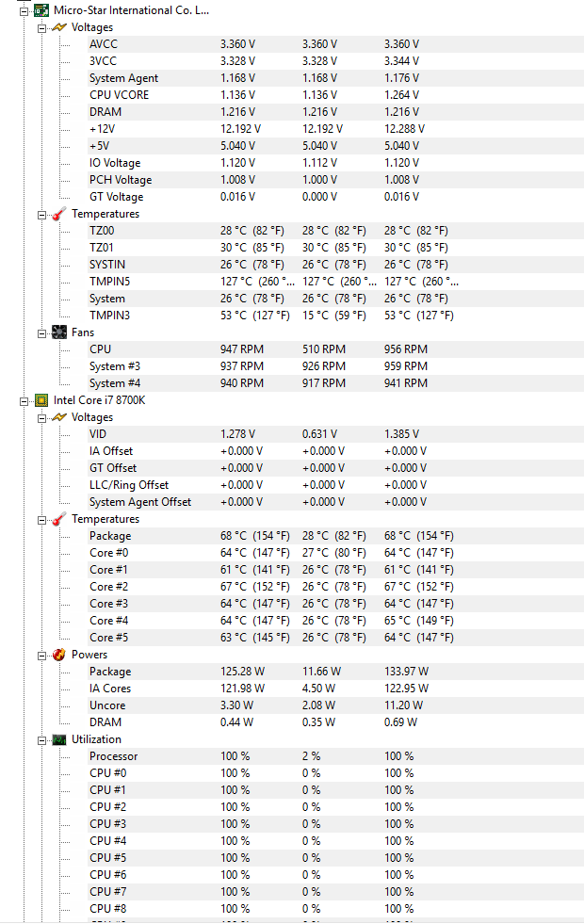
Task: Select the CPU fan row
Action: (336, 349)
